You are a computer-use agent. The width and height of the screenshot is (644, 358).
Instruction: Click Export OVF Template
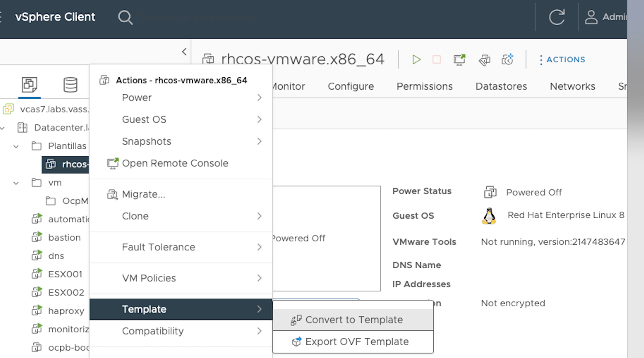click(x=353, y=342)
